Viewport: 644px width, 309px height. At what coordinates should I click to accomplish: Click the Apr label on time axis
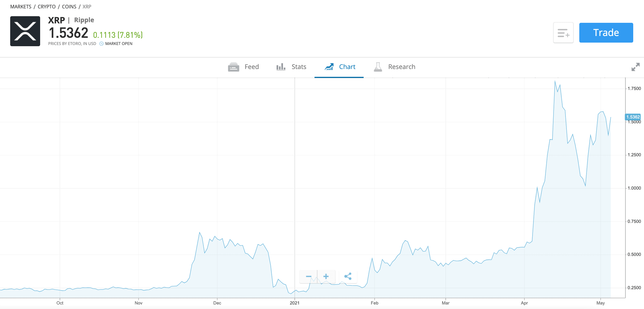click(524, 303)
